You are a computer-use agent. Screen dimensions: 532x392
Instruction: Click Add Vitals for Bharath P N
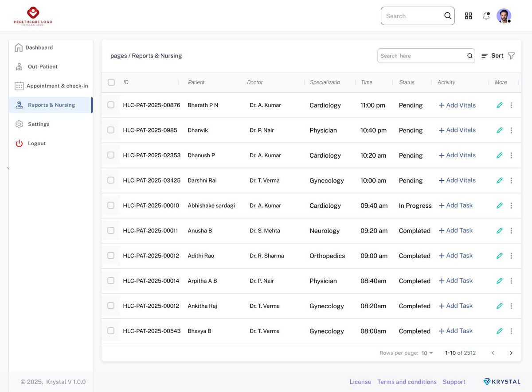pyautogui.click(x=457, y=105)
